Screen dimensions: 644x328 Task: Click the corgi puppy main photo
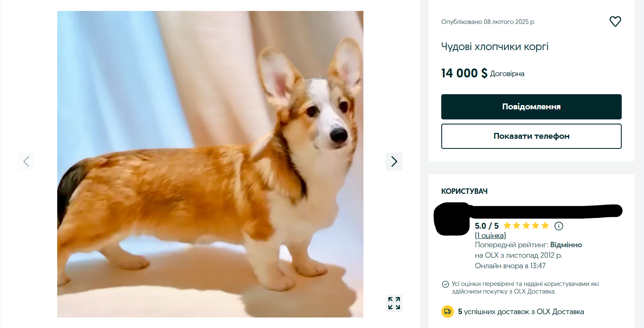210,164
